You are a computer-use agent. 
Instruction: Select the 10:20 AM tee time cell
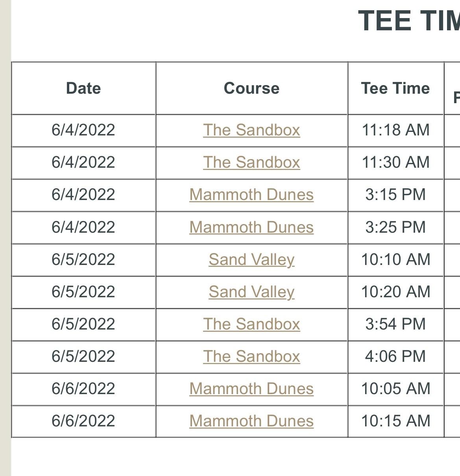(x=395, y=292)
